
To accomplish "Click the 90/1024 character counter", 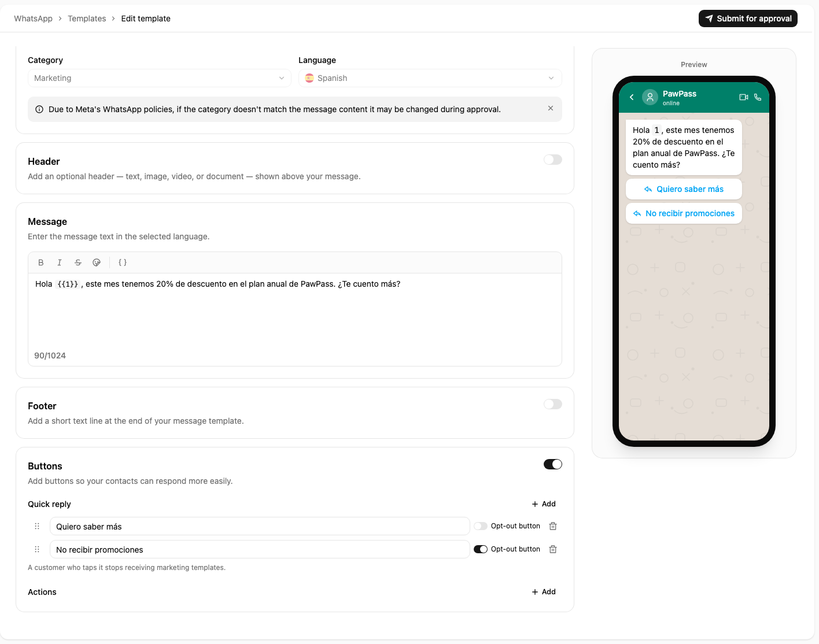I will pos(50,356).
